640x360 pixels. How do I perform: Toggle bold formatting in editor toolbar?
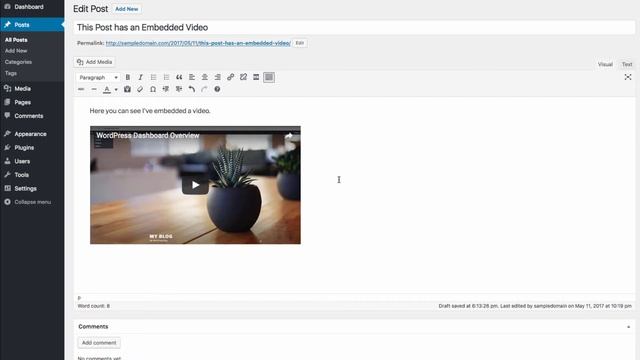128,77
